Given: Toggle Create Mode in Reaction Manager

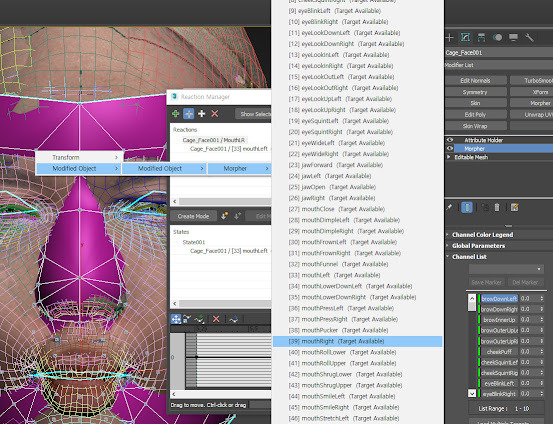Looking at the screenshot, I should (193, 216).
